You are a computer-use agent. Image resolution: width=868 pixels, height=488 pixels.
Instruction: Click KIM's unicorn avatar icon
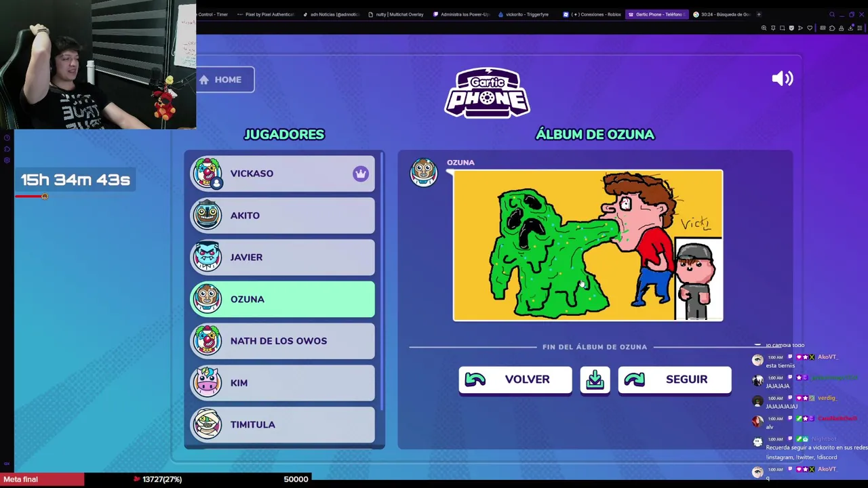(x=207, y=383)
